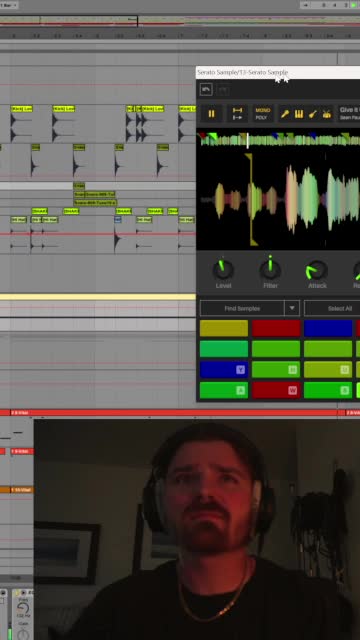Click the arrangement overview strip at top

[x=180, y=21]
